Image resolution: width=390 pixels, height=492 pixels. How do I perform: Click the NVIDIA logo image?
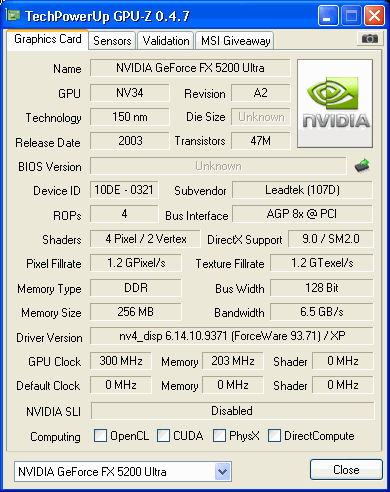335,103
